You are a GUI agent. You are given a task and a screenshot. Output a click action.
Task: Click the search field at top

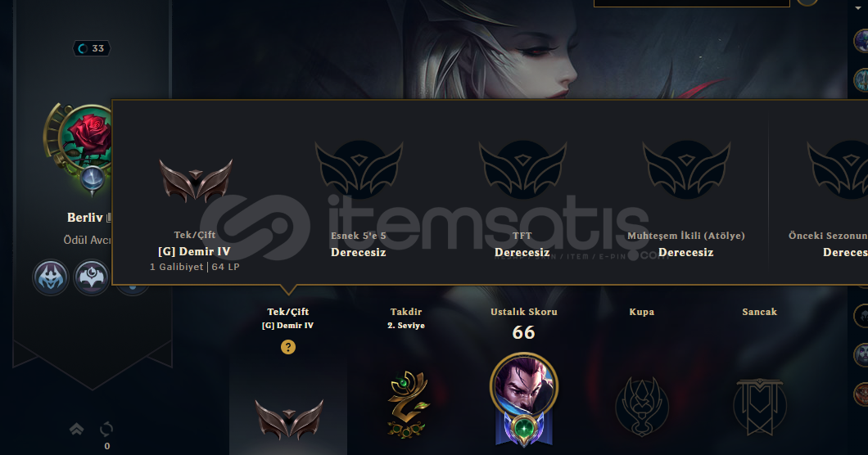point(691,3)
